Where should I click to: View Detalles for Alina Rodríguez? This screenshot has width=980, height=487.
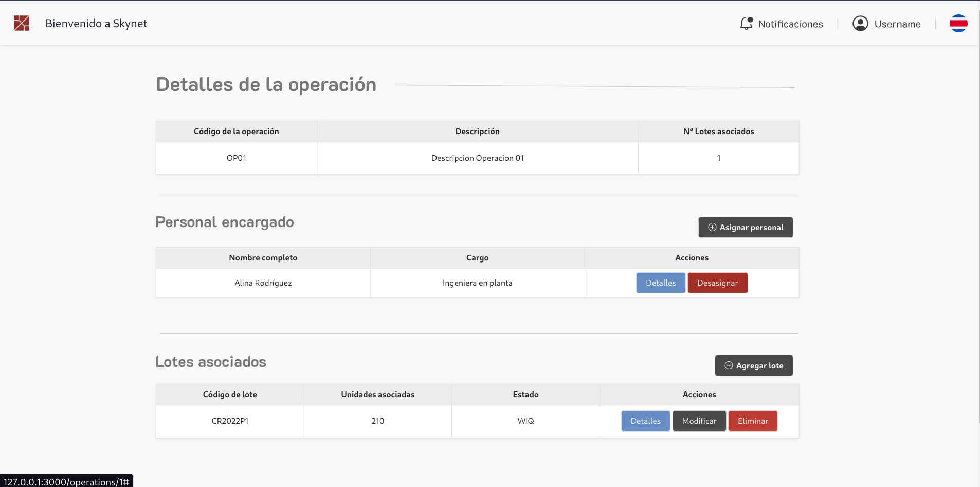point(661,283)
